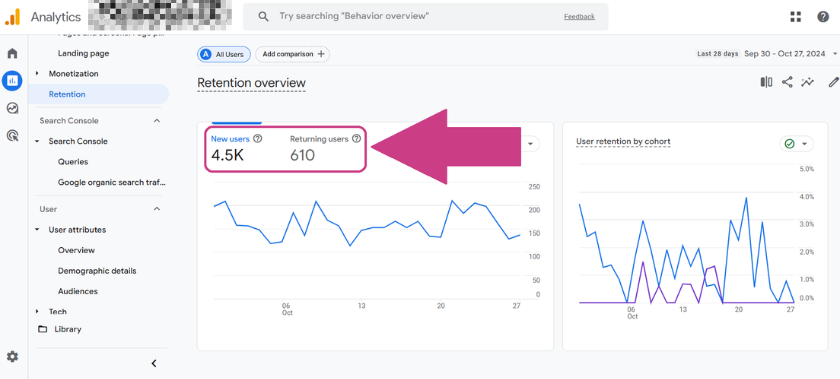This screenshot has height=379, width=840.
Task: Open Overview under User attributes
Action: click(77, 250)
